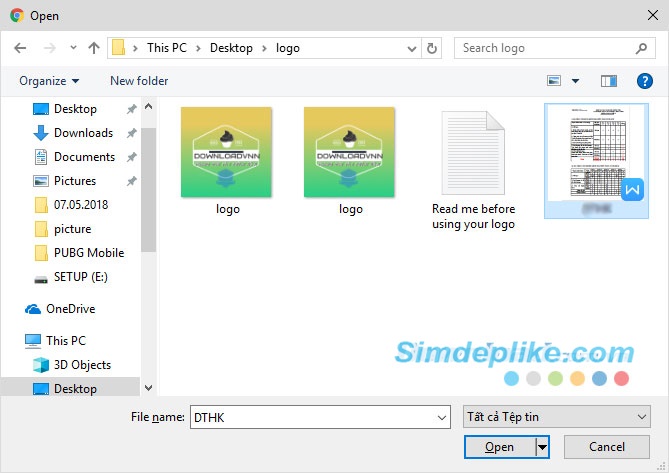Expand chevron after Desktop breadcrumb

pyautogui.click(x=265, y=48)
